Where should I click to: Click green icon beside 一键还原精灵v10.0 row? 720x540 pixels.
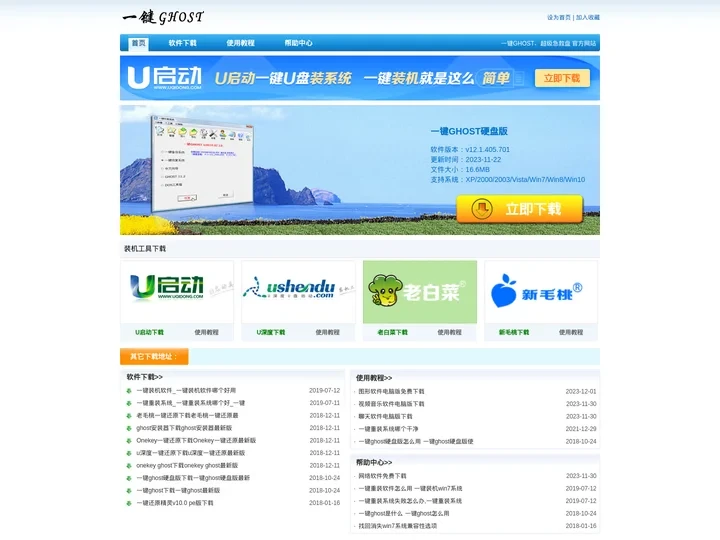[129, 503]
